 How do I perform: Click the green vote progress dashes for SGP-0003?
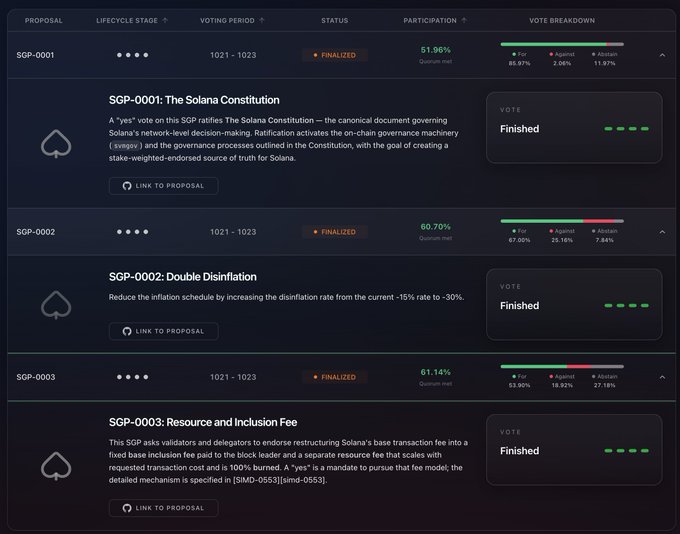[x=626, y=451]
